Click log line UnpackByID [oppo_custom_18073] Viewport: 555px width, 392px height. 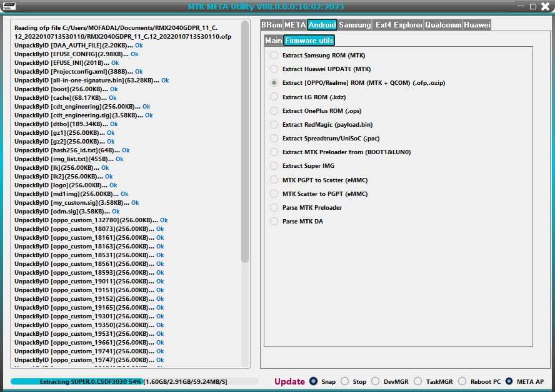89,229
